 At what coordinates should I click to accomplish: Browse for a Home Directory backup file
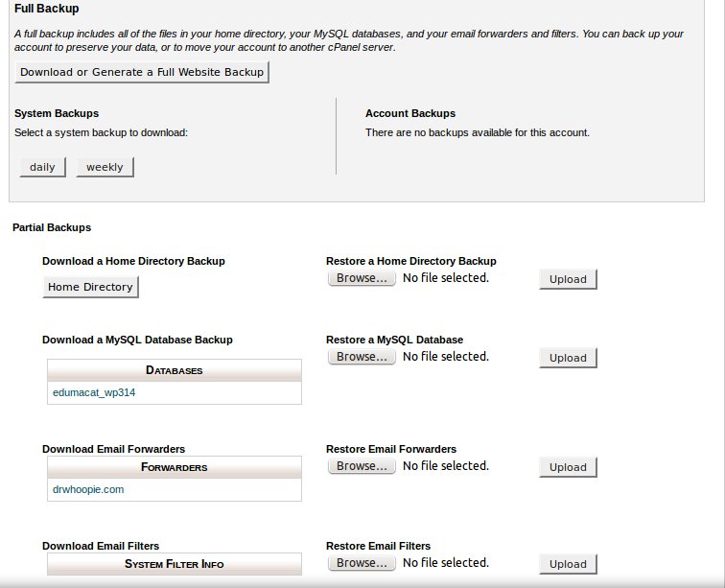click(x=362, y=278)
